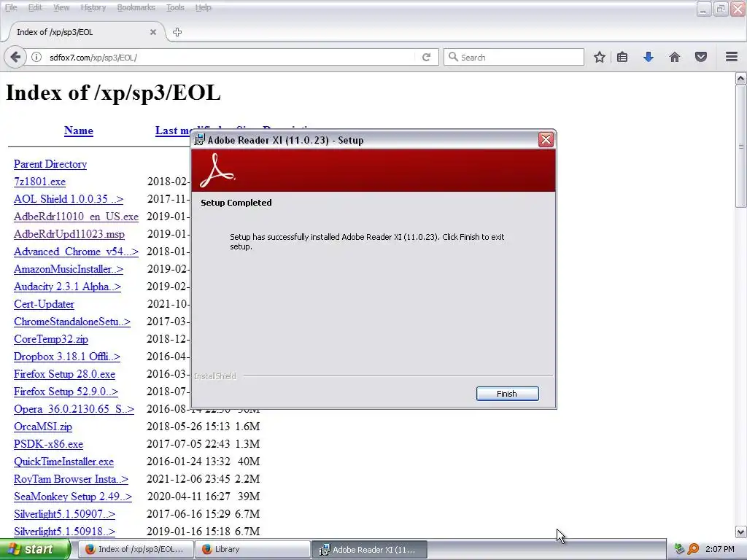Click the vertical scrollbar thumb
Image resolution: width=747 pixels, height=560 pixels.
(741, 146)
